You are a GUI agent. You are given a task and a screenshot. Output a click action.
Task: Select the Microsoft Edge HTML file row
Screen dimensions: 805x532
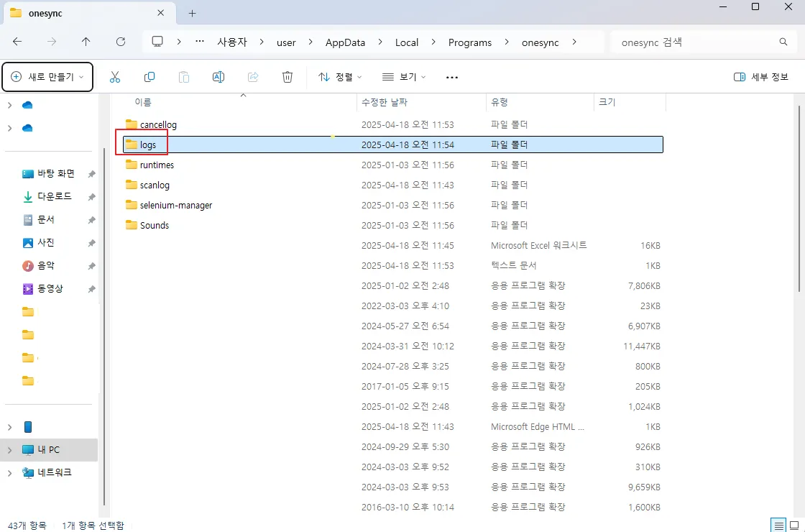click(x=393, y=427)
